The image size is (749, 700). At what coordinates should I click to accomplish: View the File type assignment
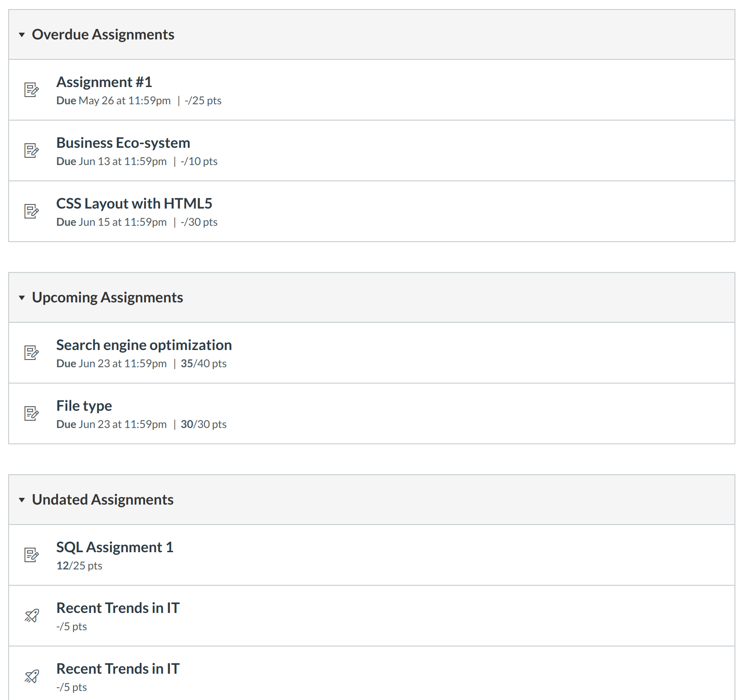click(84, 406)
